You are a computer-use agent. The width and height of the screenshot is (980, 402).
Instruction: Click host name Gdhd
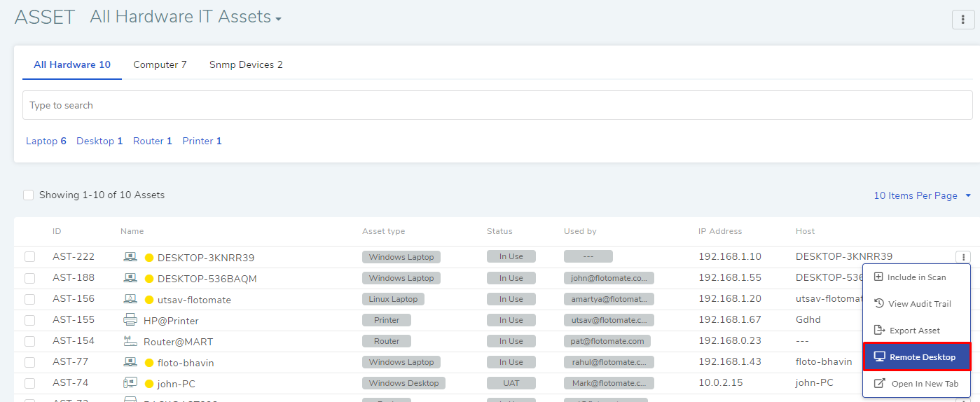pyautogui.click(x=808, y=320)
